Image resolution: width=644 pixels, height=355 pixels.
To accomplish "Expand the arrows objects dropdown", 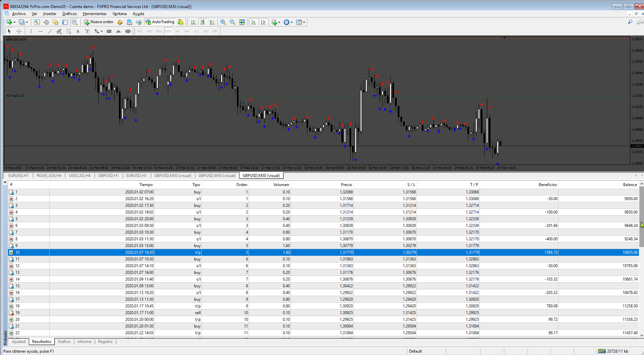I will coord(102,32).
